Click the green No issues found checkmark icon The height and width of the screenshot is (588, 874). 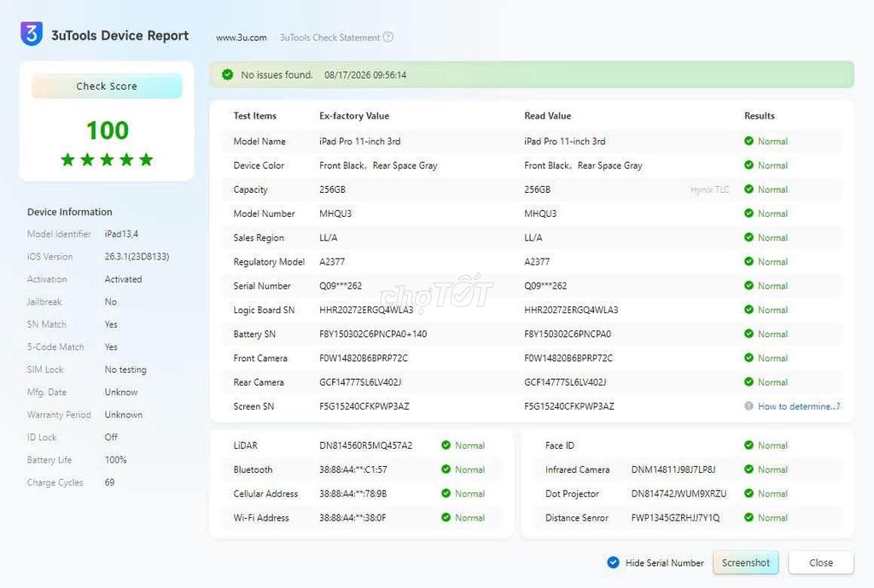pyautogui.click(x=227, y=75)
